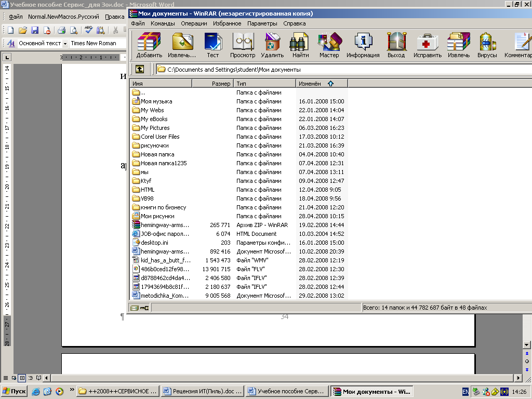The width and height of the screenshot is (532, 399).
Task: Click the go up one folder icon
Action: pyautogui.click(x=140, y=69)
